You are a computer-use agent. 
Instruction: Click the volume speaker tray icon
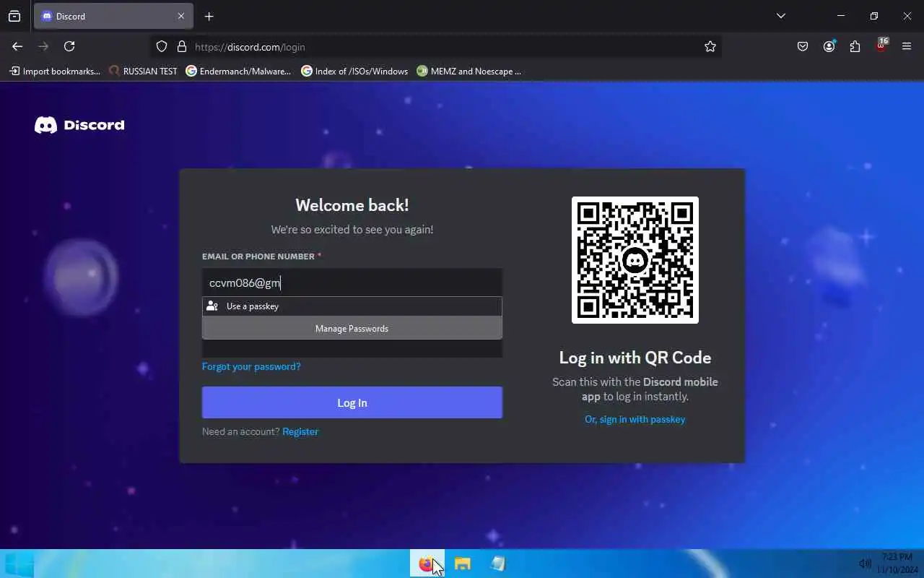[865, 564]
